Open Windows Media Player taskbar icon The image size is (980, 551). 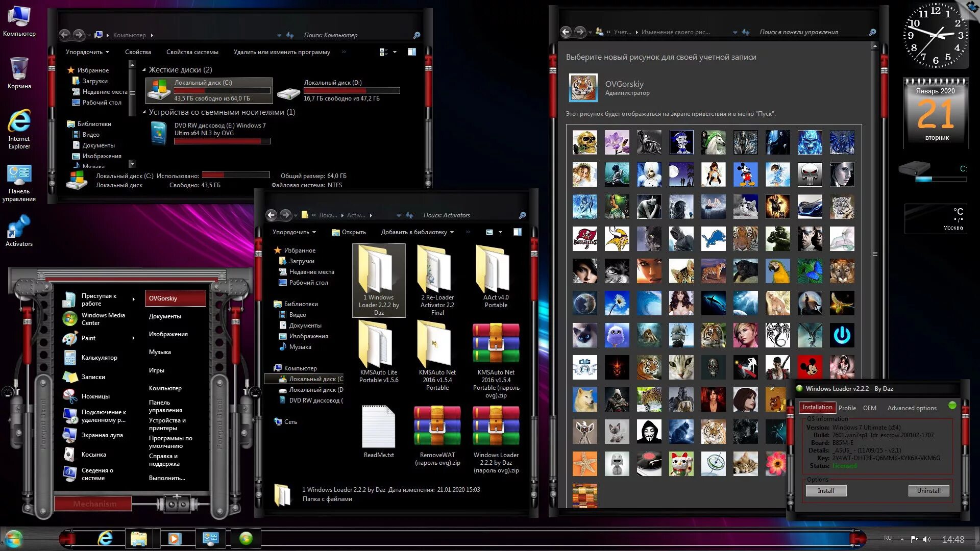(x=175, y=538)
